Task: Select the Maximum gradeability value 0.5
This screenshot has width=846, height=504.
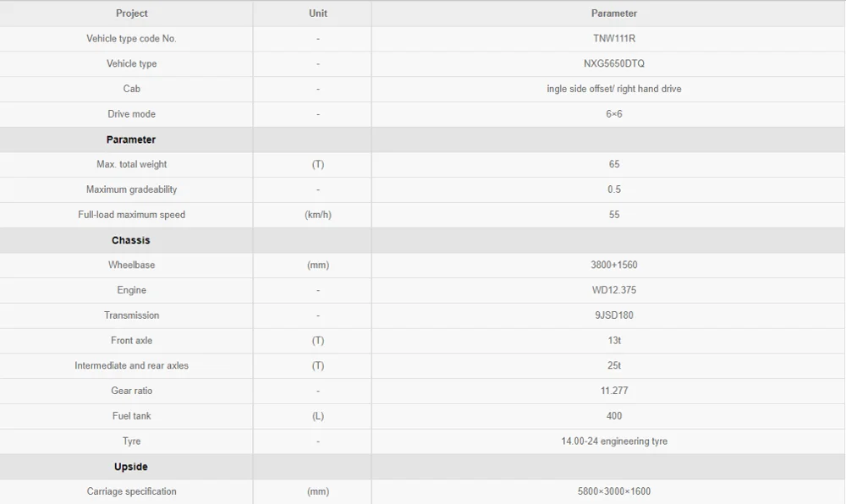Action: point(613,189)
